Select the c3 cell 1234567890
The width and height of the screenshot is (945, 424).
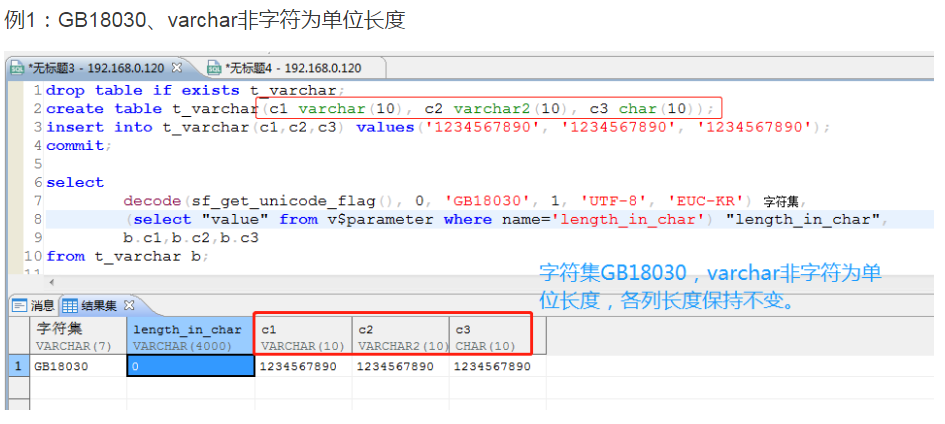(x=498, y=366)
